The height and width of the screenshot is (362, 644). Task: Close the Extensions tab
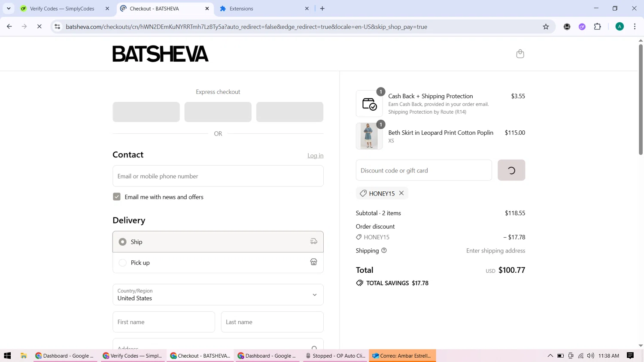pos(307,9)
